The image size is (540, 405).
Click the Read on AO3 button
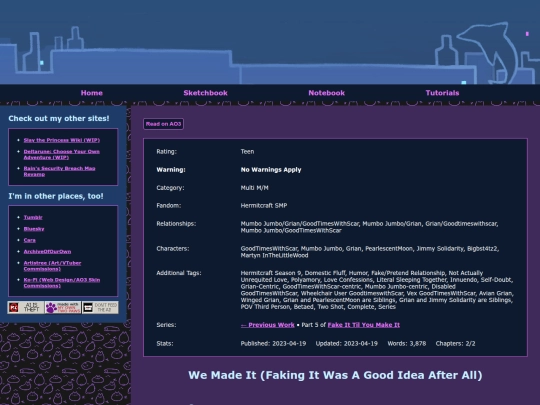[x=163, y=124]
